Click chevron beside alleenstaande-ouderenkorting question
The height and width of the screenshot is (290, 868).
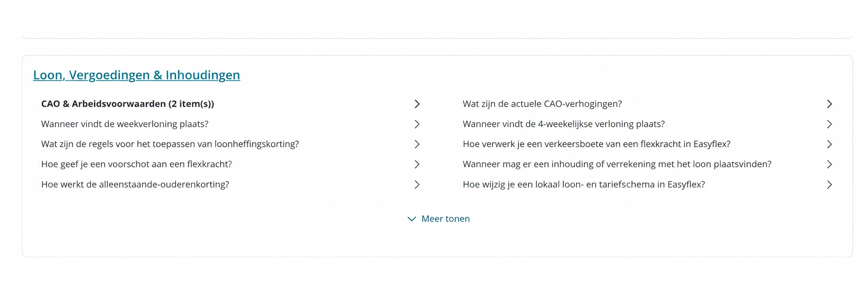tap(417, 185)
